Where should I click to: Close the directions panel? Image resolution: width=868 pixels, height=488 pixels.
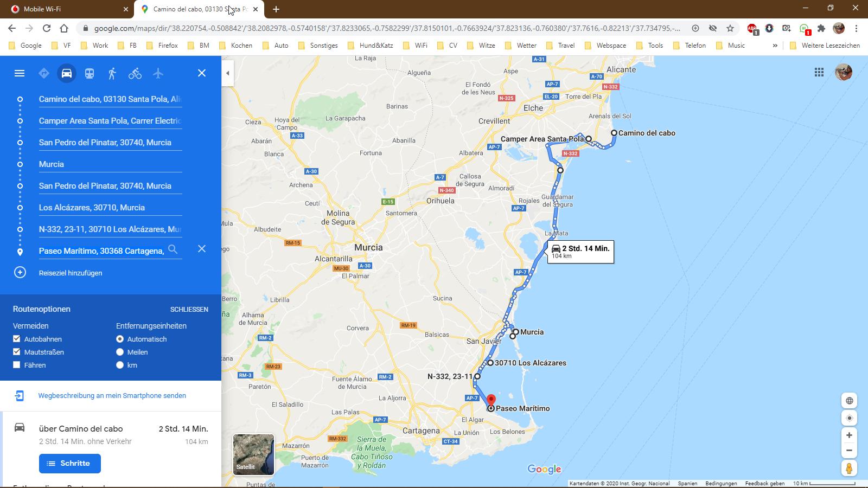[x=202, y=73]
